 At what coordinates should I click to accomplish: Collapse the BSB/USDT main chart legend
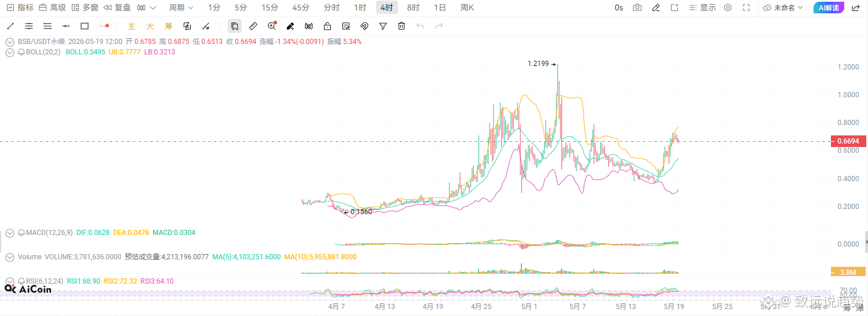tap(10, 42)
